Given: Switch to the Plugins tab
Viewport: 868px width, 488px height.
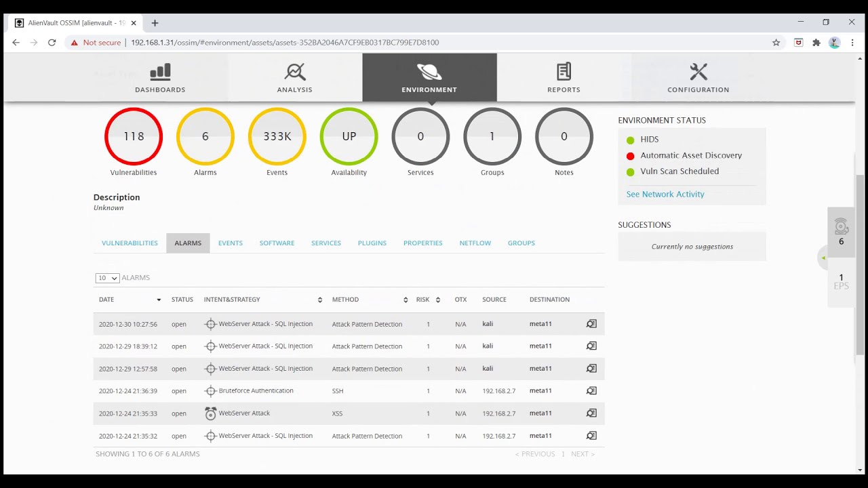Looking at the screenshot, I should (x=372, y=243).
